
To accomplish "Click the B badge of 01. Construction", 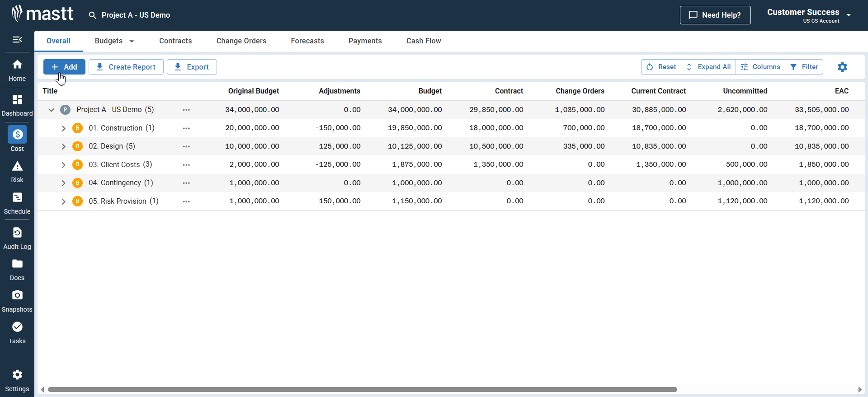I will (x=77, y=128).
